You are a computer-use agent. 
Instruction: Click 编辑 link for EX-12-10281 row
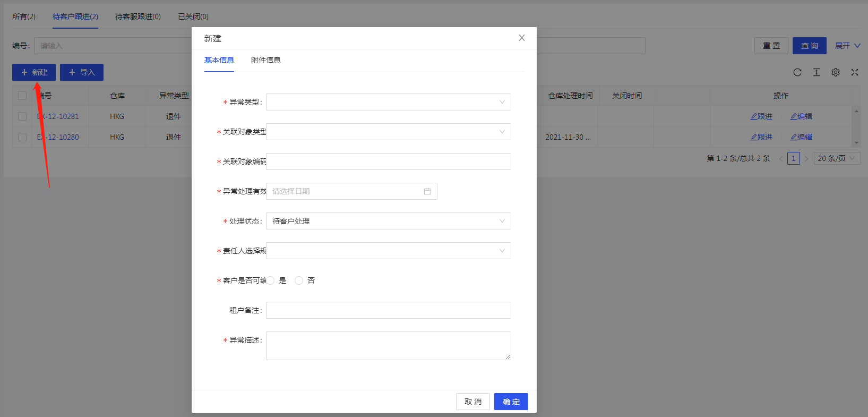coord(801,116)
